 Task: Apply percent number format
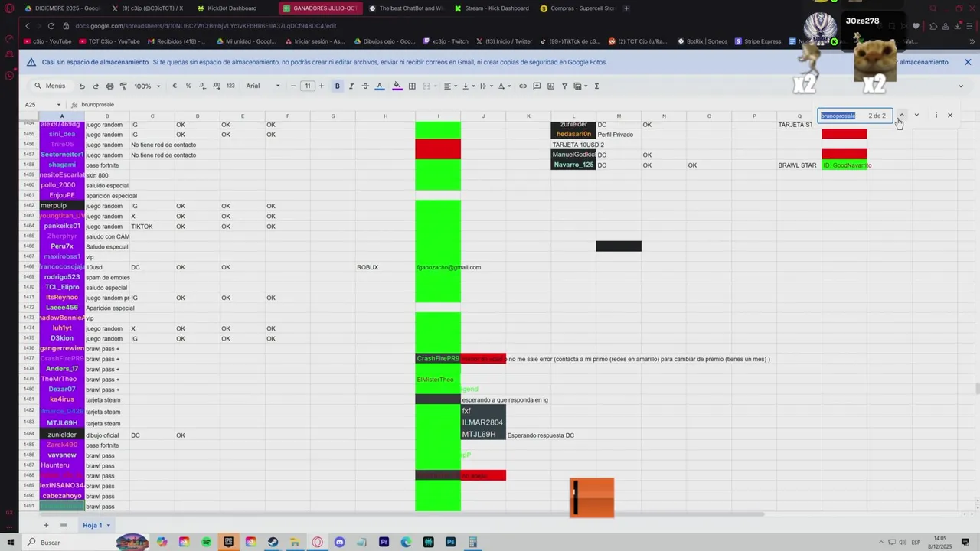188,86
